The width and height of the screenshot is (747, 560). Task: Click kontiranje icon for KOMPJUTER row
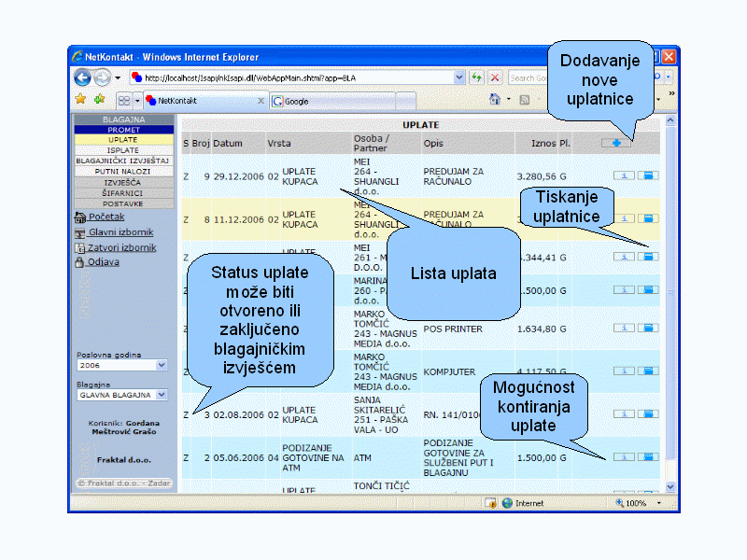coord(624,371)
